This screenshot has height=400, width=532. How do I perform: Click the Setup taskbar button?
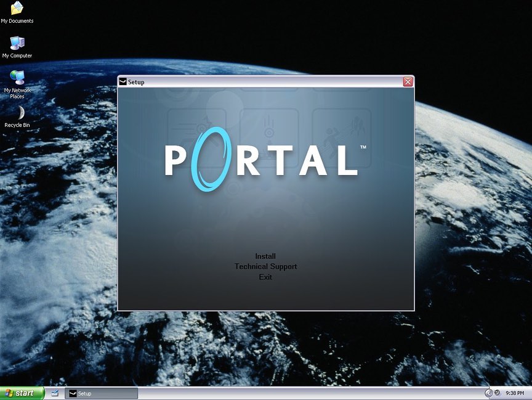pyautogui.click(x=101, y=394)
